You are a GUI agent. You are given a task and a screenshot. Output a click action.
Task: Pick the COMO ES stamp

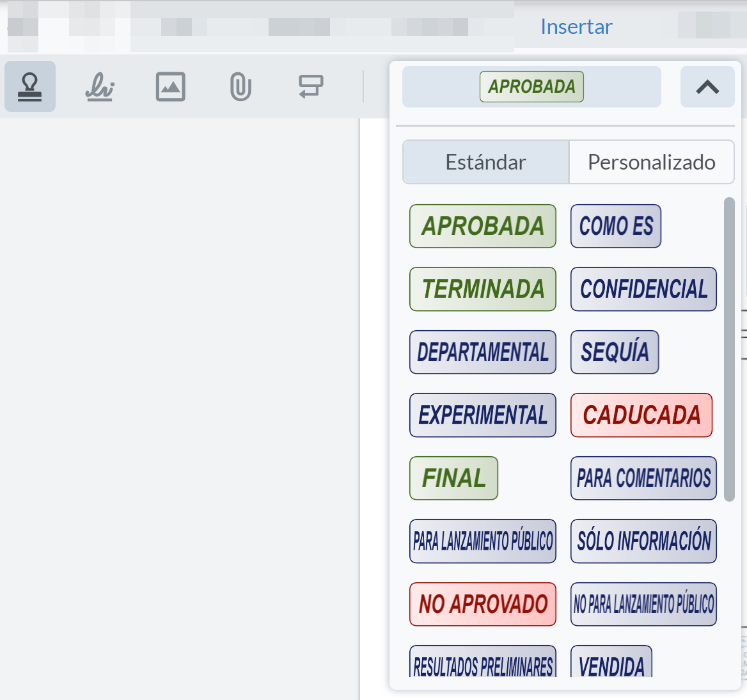[x=616, y=226]
